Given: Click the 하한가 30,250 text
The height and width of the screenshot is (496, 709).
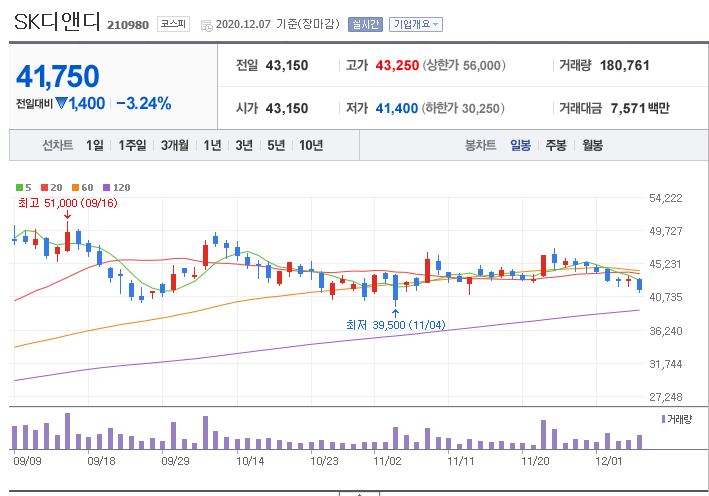Looking at the screenshot, I should coord(463,108).
